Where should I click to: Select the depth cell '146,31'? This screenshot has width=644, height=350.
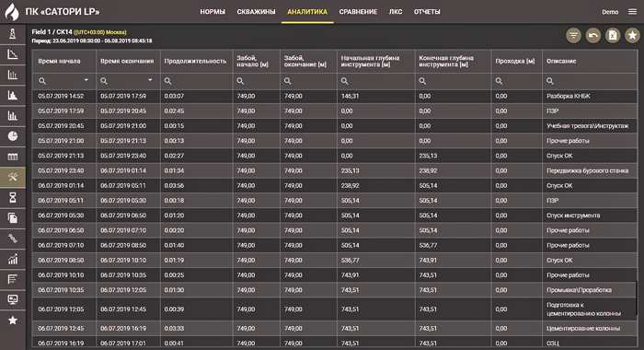pos(375,96)
